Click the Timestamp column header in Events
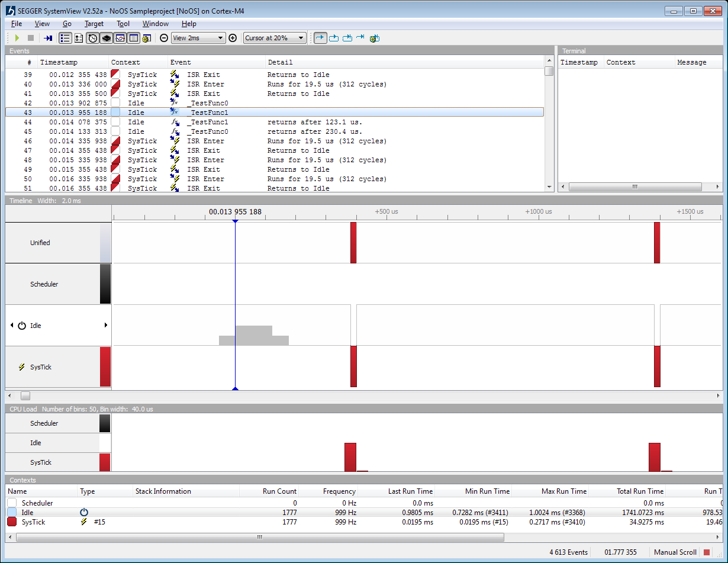The height and width of the screenshot is (563, 728). click(x=59, y=62)
